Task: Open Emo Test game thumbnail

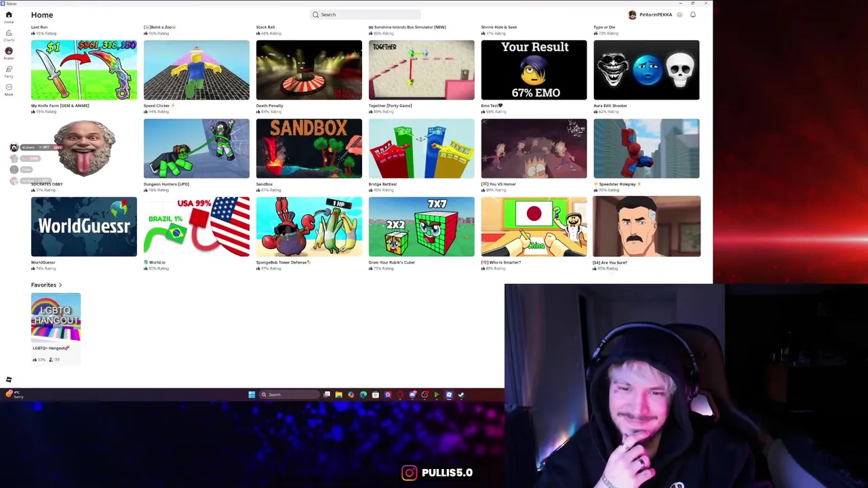Action: point(534,70)
